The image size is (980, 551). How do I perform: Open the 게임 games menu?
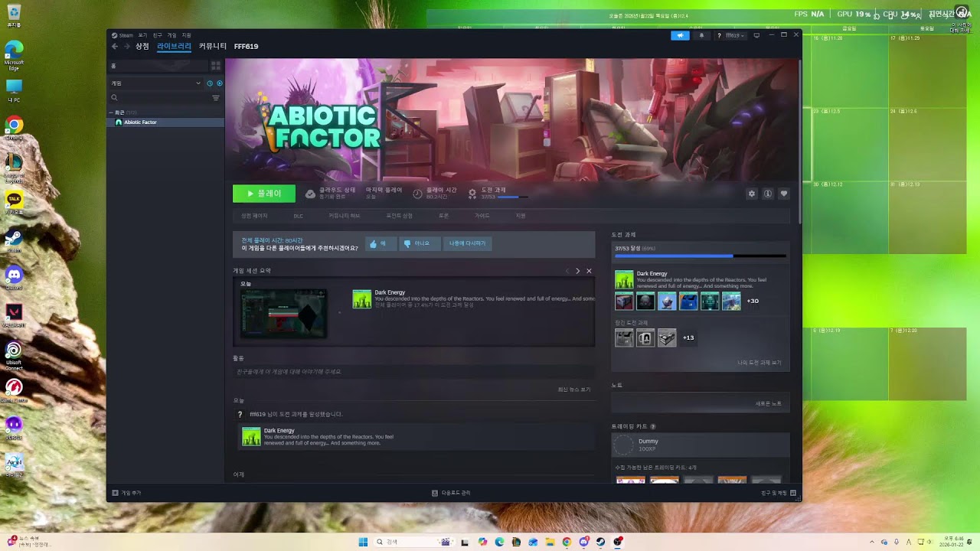coord(171,35)
